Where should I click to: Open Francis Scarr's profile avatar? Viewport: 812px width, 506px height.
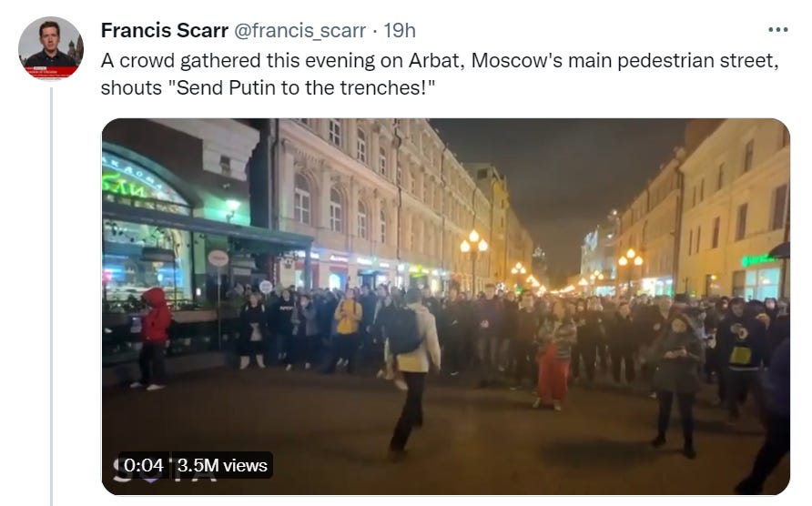click(51, 47)
